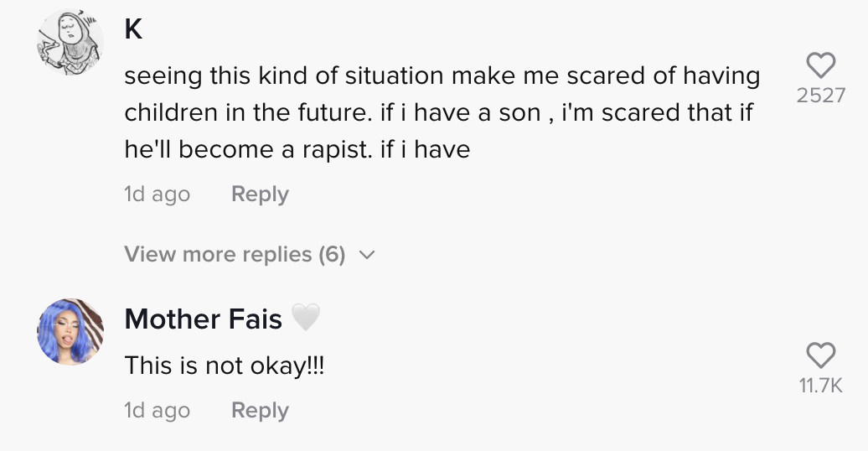The height and width of the screenshot is (451, 868).
Task: Reply to K's comment
Action: point(260,194)
